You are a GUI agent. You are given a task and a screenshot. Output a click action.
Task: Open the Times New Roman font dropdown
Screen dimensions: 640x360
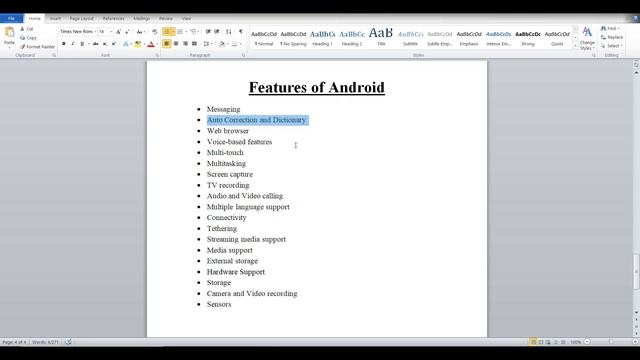[x=95, y=31]
